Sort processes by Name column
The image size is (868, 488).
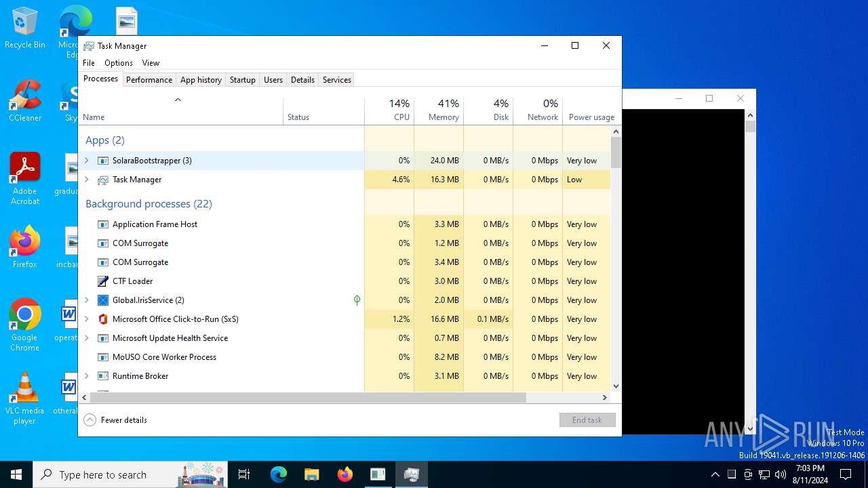(x=181, y=110)
